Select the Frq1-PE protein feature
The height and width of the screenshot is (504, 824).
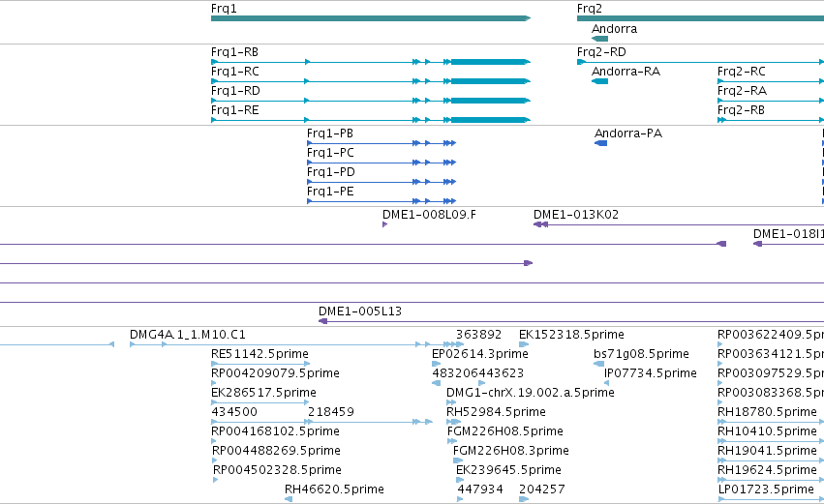point(381,201)
